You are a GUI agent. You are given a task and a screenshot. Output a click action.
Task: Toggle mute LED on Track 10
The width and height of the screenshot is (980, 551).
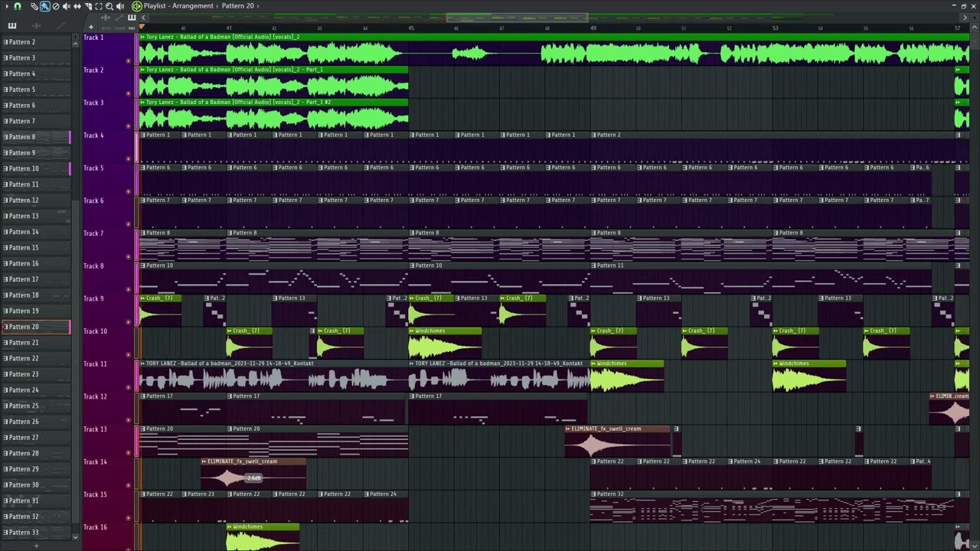pyautogui.click(x=129, y=354)
